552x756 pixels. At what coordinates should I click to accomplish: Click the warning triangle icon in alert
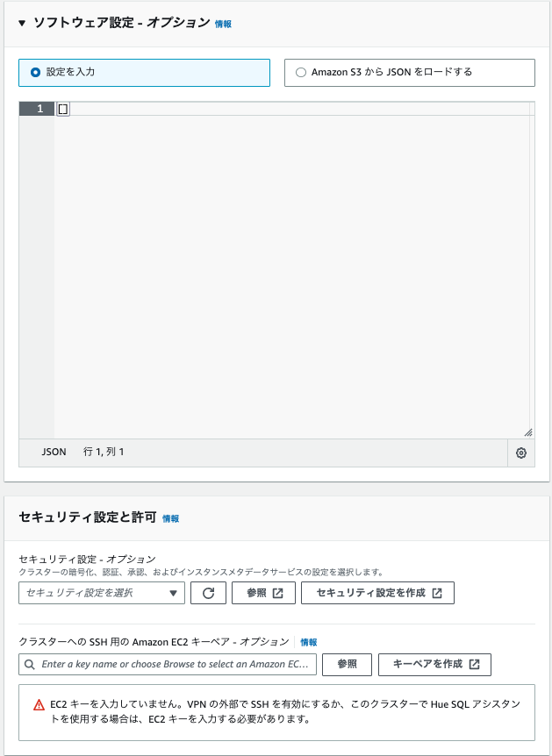click(39, 705)
